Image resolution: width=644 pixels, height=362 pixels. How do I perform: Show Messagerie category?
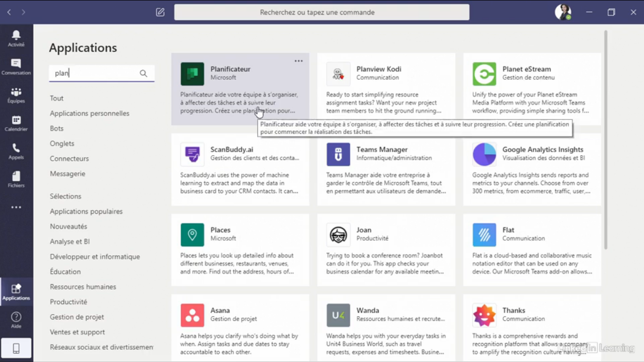click(67, 174)
